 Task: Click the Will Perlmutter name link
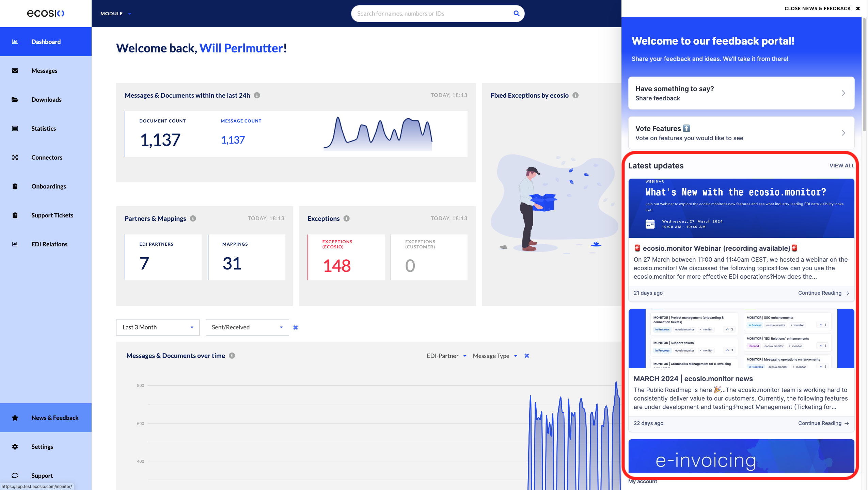(241, 48)
